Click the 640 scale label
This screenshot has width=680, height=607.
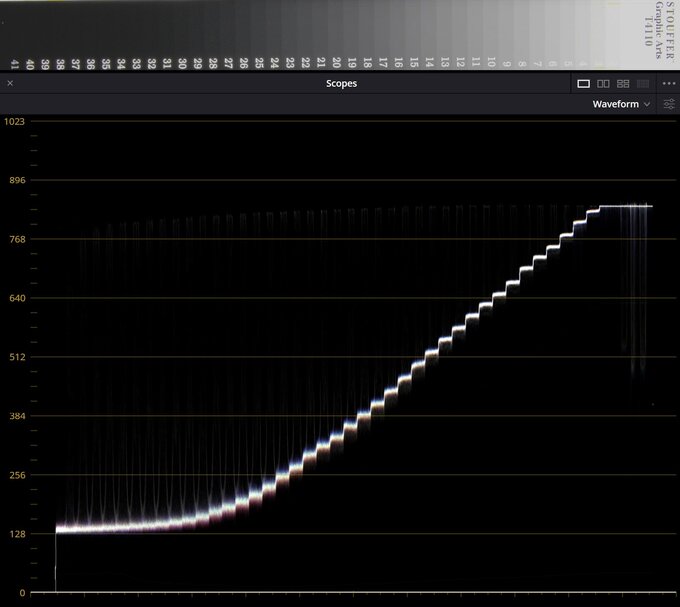click(17, 298)
